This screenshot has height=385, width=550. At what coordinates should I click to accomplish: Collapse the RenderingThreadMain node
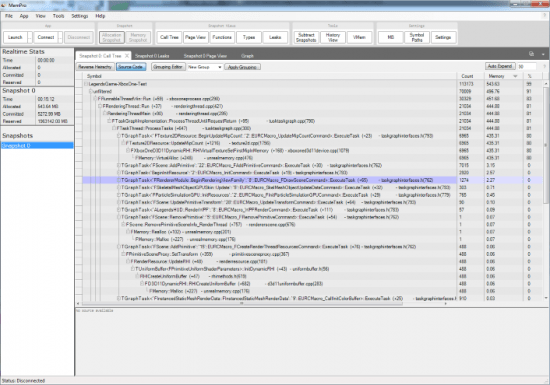pyautogui.click(x=105, y=113)
